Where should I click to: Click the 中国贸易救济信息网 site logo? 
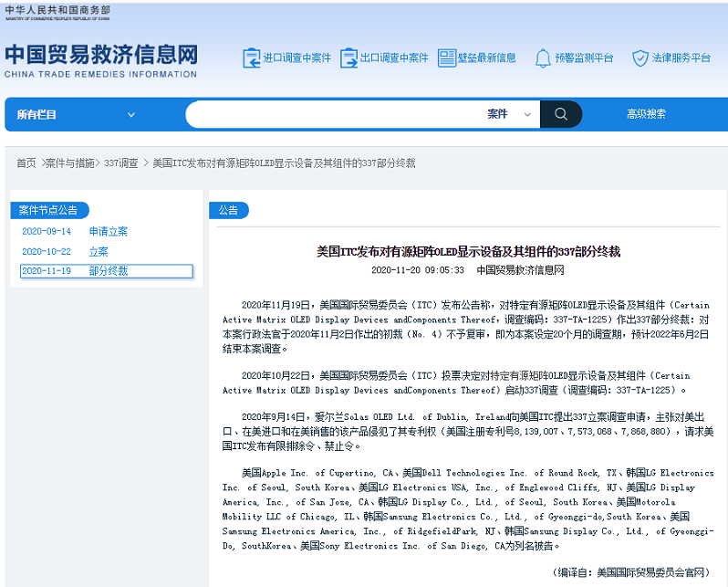click(101, 60)
